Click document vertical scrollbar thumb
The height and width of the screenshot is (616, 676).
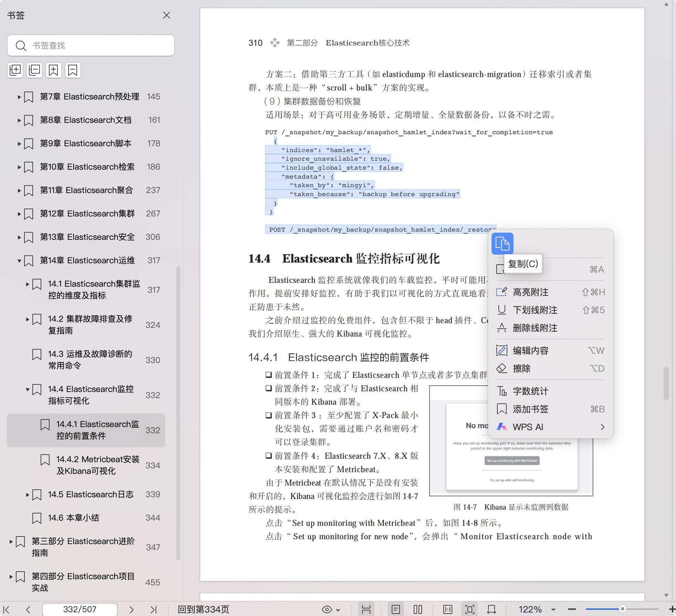(x=666, y=383)
